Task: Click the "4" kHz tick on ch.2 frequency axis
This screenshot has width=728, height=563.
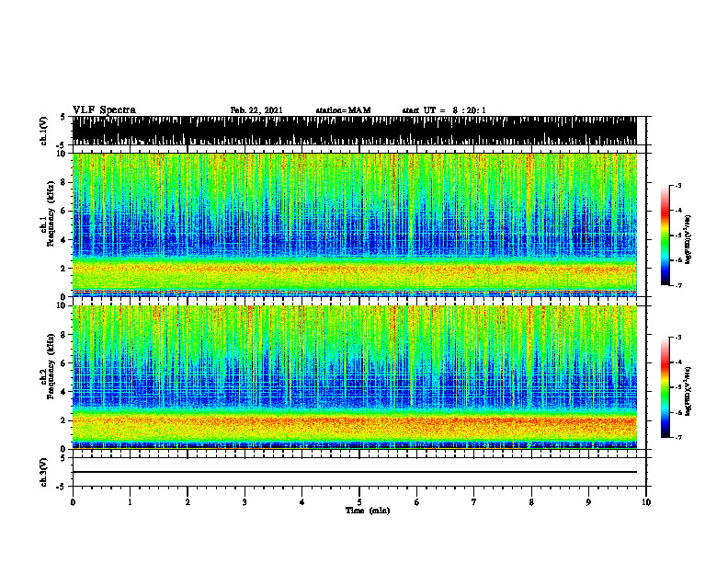Action: 63,392
